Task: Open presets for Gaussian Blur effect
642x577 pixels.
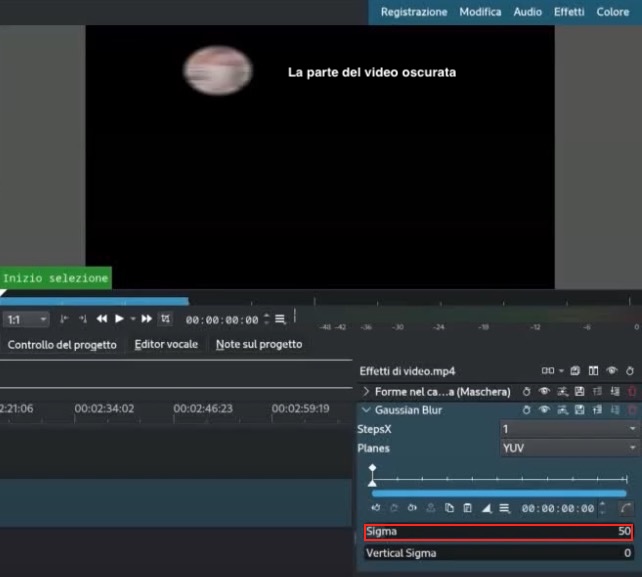Action: click(562, 410)
